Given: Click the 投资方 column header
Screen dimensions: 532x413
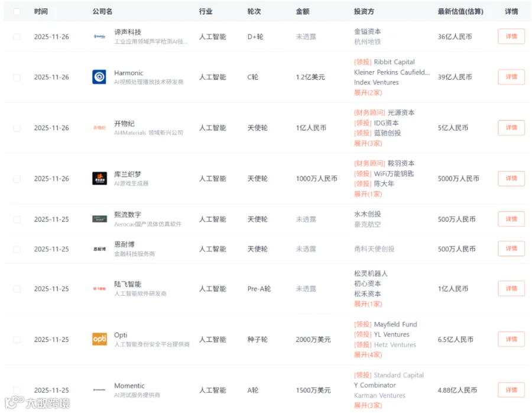Looking at the screenshot, I should pos(364,12).
